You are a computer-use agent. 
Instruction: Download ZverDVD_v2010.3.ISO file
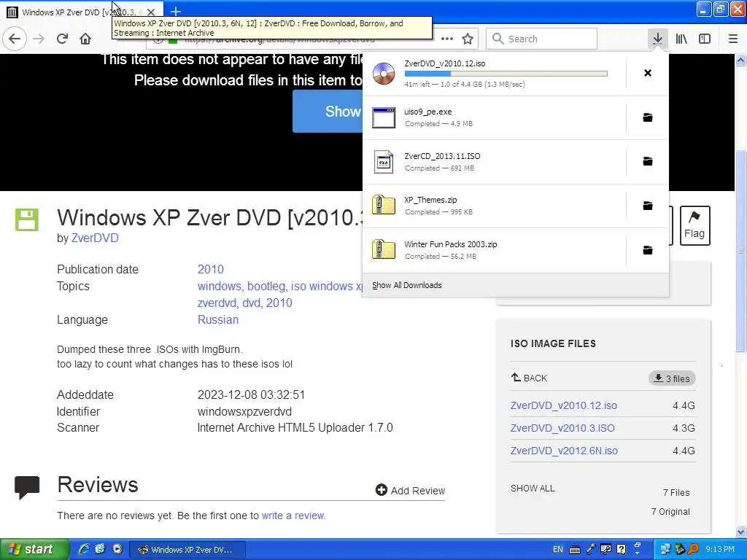click(562, 428)
